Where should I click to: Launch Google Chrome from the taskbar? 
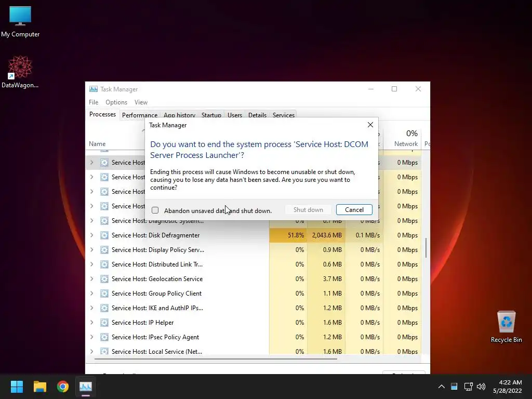tap(63, 387)
